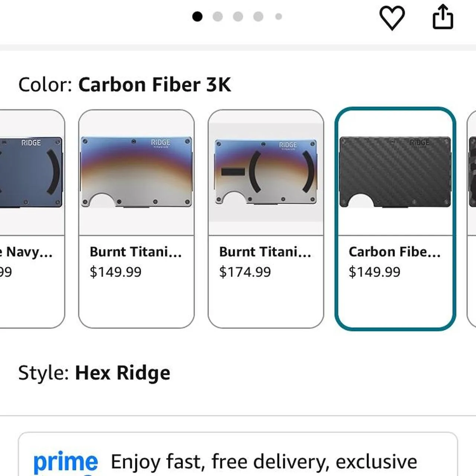Open the prime fast, free delivery offer
Image resolution: width=476 pixels, height=476 pixels.
263,461
